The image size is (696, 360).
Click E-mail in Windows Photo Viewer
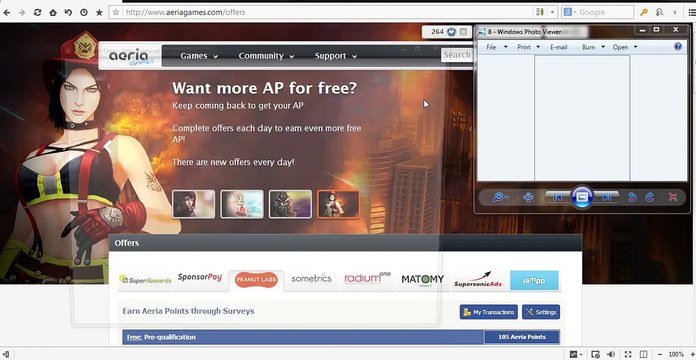pyautogui.click(x=558, y=47)
